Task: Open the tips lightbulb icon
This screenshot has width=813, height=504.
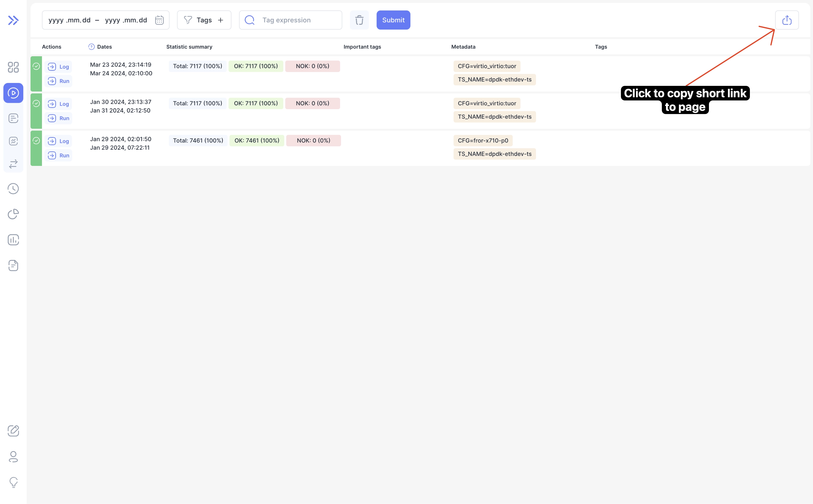Action: tap(13, 482)
